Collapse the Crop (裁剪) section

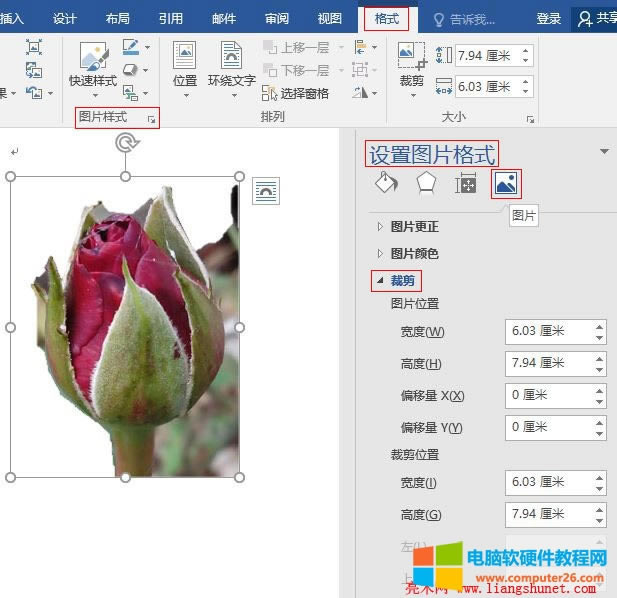click(x=403, y=281)
